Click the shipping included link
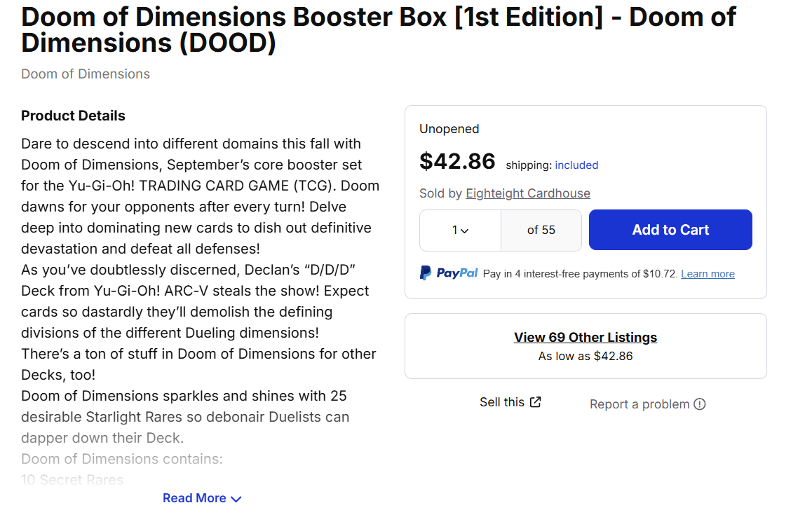Screen dimensions: 812x517 click(576, 165)
